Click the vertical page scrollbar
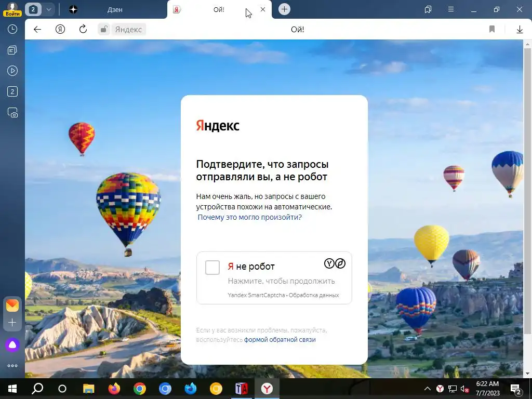Screen dimensions: 532x399 pos(527,191)
